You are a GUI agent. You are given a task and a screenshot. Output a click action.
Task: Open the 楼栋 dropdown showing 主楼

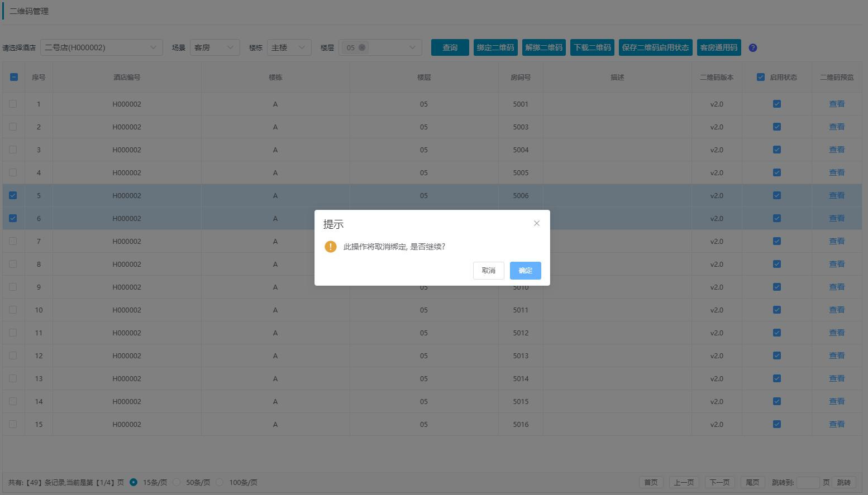pyautogui.click(x=289, y=47)
